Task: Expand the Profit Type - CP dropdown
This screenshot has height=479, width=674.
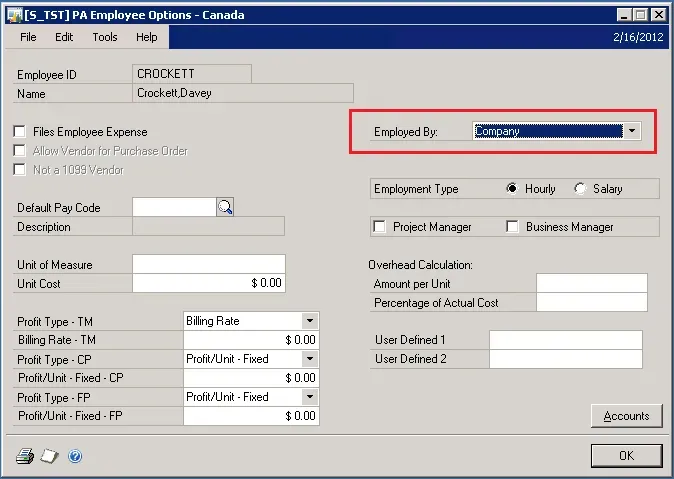Action: pos(310,359)
